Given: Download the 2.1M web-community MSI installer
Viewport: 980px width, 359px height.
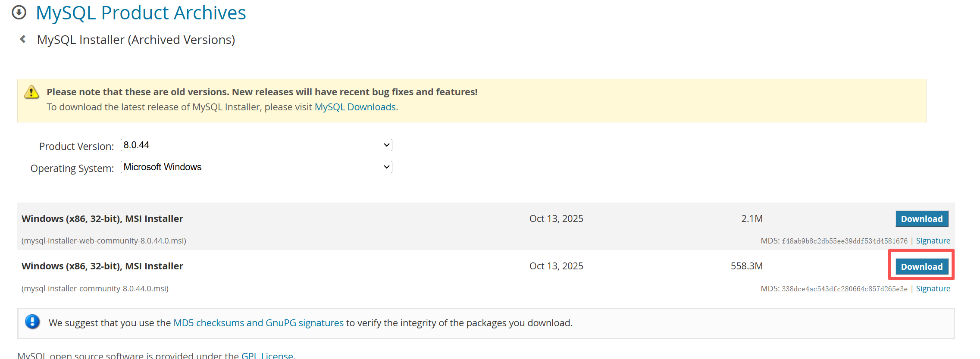Looking at the screenshot, I should click(x=922, y=219).
